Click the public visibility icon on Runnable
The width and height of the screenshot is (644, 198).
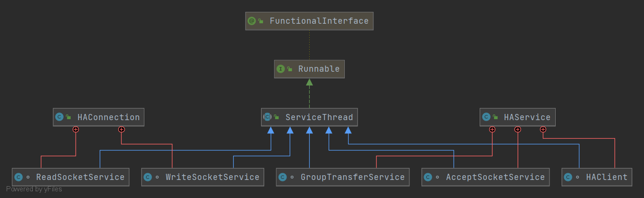[x=290, y=69]
